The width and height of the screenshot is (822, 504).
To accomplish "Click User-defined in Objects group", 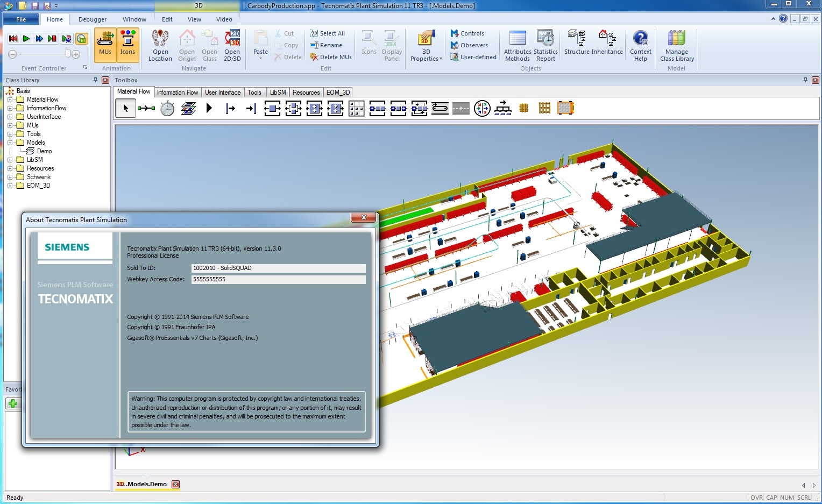I will pyautogui.click(x=473, y=57).
